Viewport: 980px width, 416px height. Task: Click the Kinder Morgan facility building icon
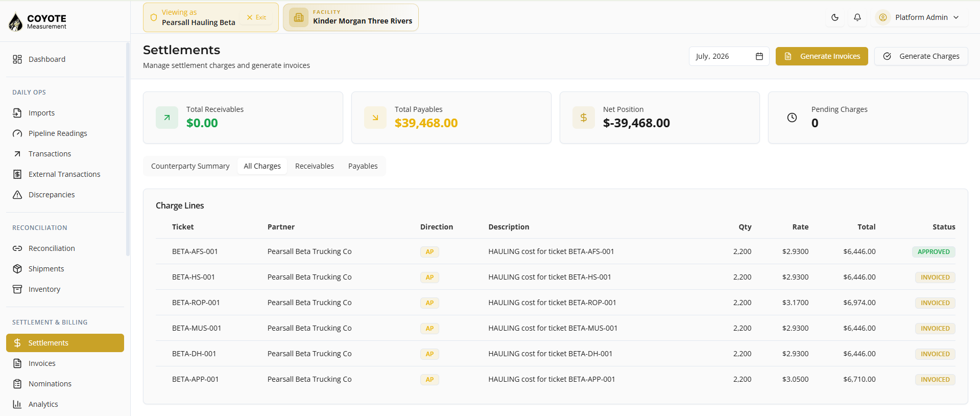click(299, 17)
